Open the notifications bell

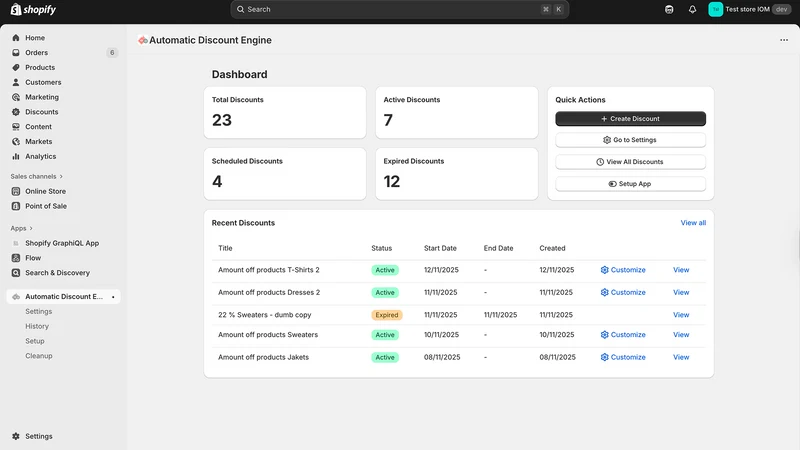[x=692, y=9]
